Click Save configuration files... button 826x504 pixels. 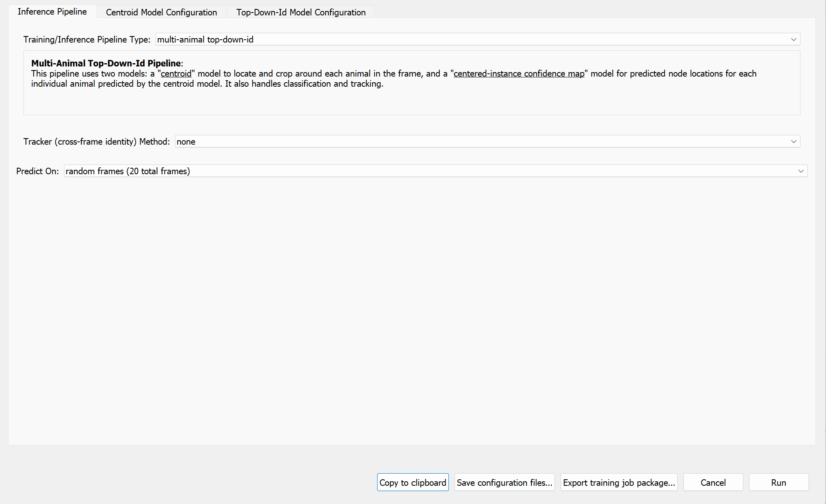(504, 483)
